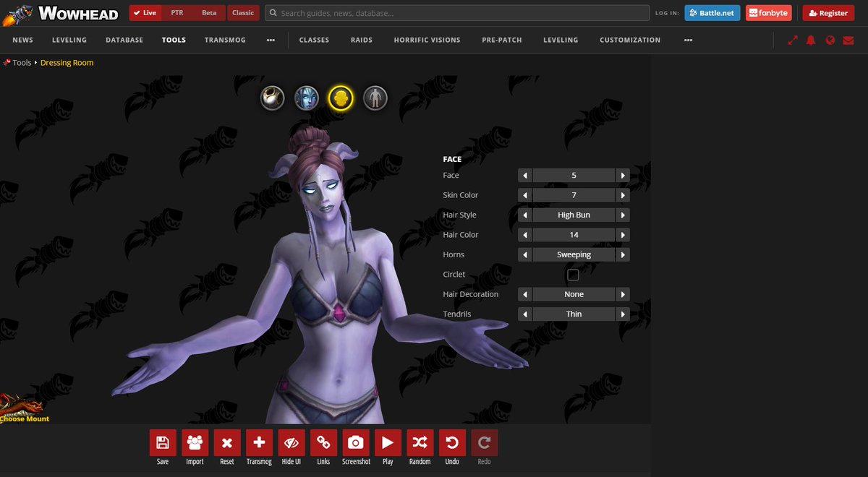Open the Sweeping horns dropdown
This screenshot has width=868, height=477.
[574, 254]
